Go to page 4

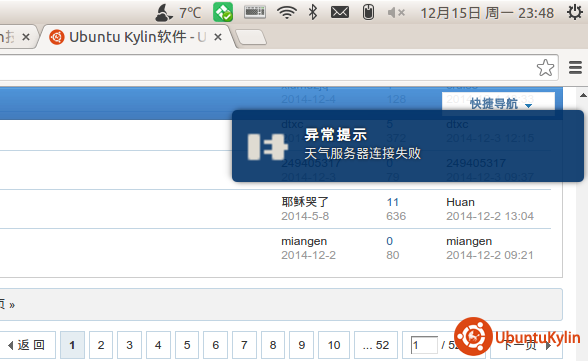(x=158, y=345)
